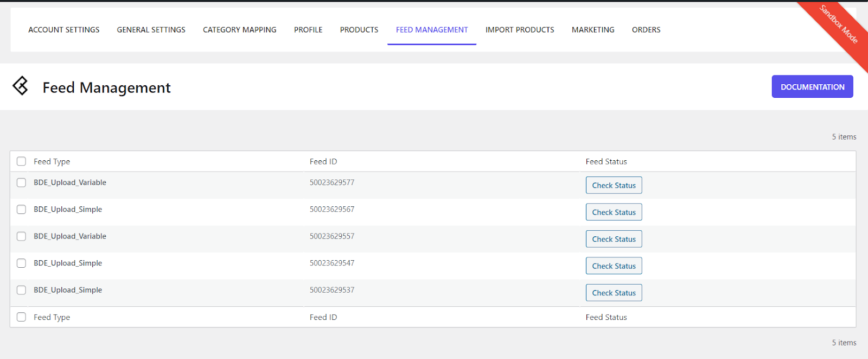Click the top Feed Type column header
Image resolution: width=868 pixels, height=359 pixels.
point(52,161)
